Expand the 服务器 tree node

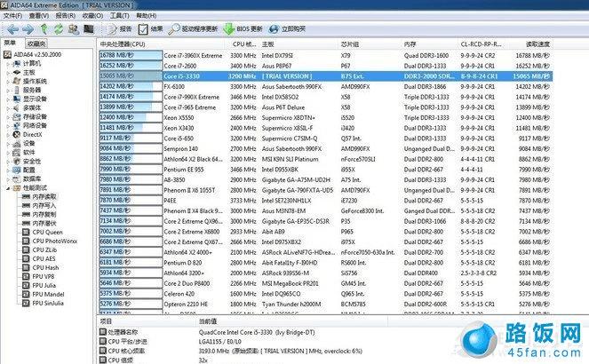tap(7, 91)
